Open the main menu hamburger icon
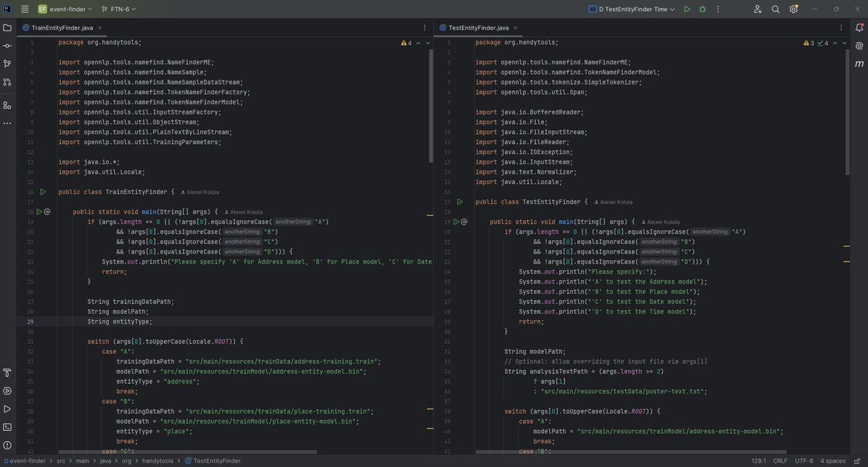Image resolution: width=868 pixels, height=467 pixels. click(x=25, y=9)
